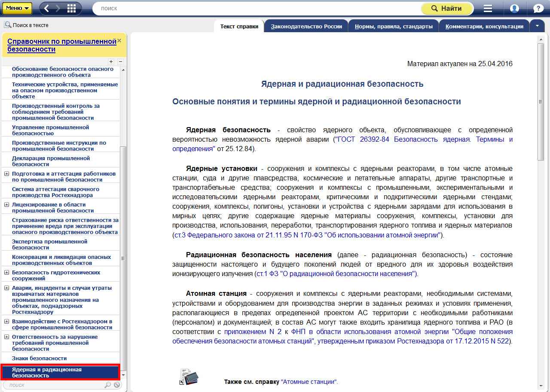
Task: Click the yellow Найти search button
Action: pyautogui.click(x=446, y=9)
